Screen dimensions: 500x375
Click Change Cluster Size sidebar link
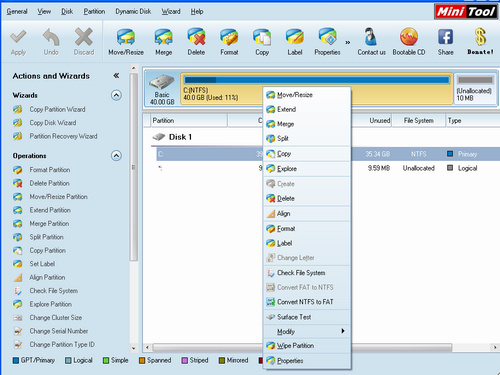(x=56, y=318)
